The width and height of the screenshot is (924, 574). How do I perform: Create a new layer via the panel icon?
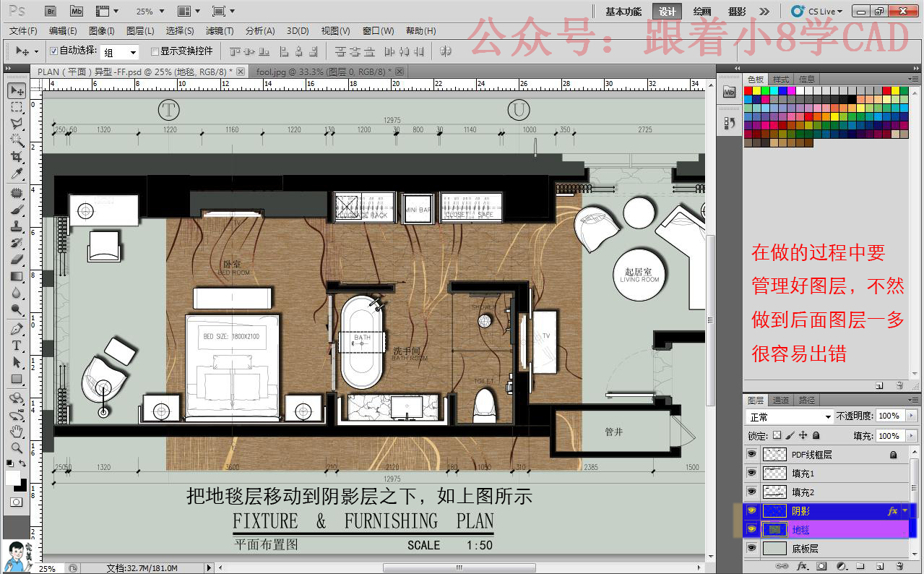coord(879,567)
